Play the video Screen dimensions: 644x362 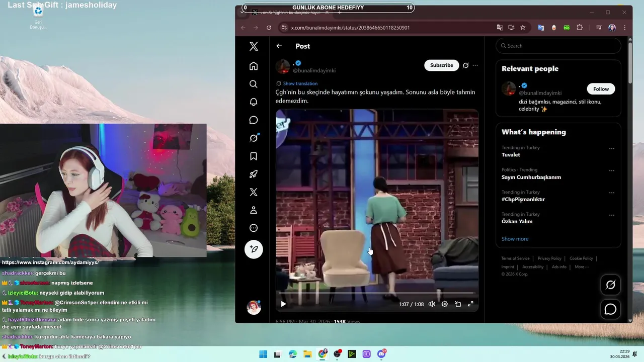[283, 304]
